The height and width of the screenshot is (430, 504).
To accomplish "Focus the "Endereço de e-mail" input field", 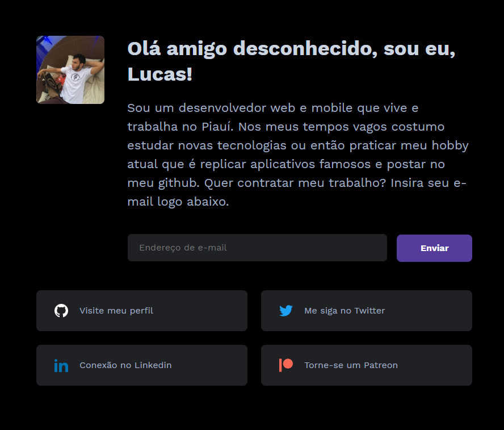I will (257, 248).
